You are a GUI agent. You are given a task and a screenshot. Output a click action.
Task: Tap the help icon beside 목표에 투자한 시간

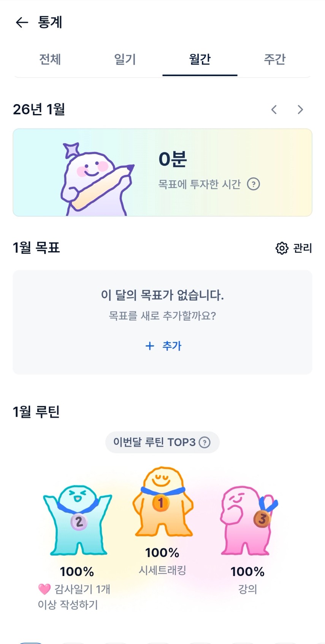pyautogui.click(x=254, y=184)
